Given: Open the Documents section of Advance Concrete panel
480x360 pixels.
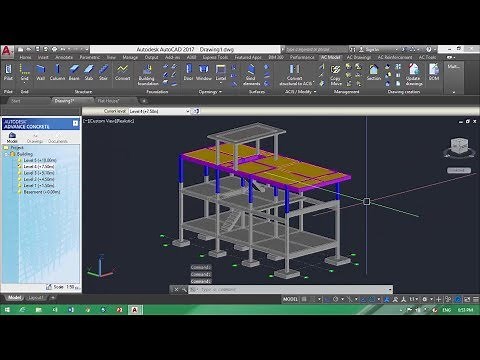Looking at the screenshot, I should (58, 138).
